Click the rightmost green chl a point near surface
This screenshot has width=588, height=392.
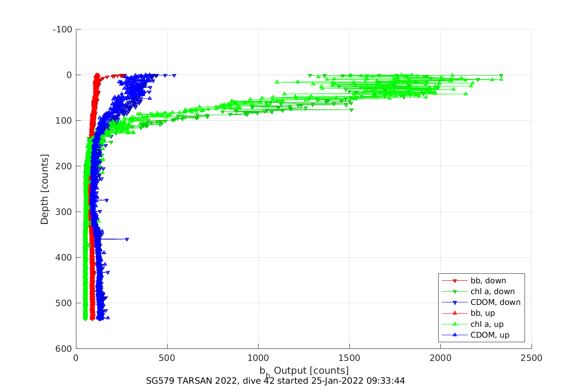tap(501, 76)
